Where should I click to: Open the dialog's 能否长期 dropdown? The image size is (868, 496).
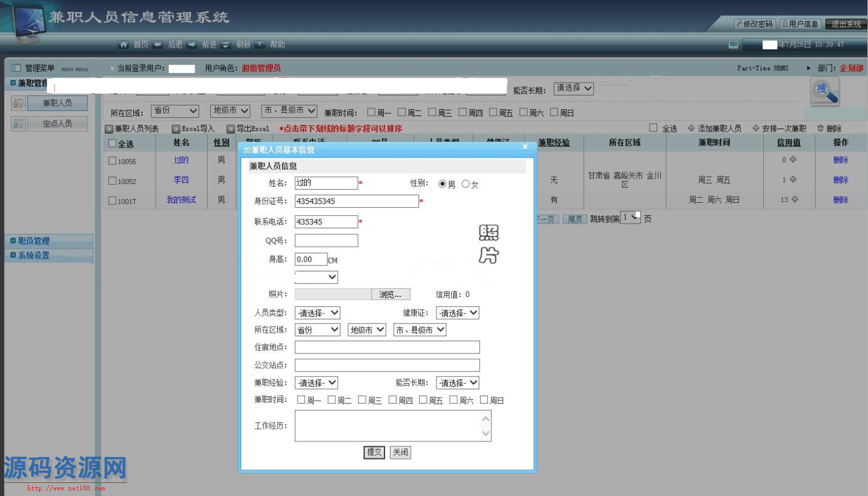[x=458, y=383]
